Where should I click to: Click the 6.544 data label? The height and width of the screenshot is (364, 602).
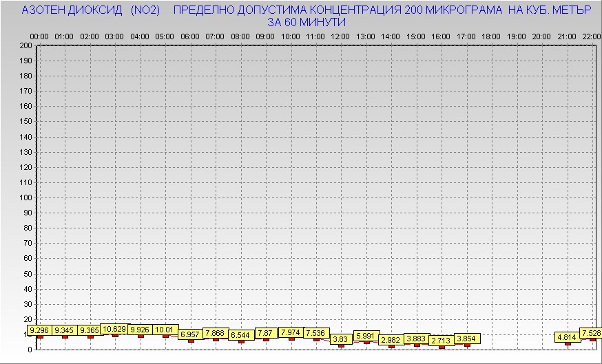[x=240, y=335]
